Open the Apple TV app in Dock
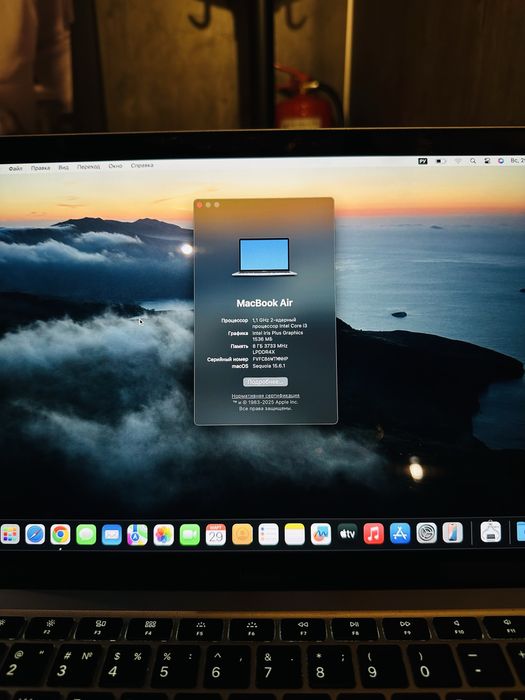Viewport: 525px width, 700px height. [x=347, y=534]
